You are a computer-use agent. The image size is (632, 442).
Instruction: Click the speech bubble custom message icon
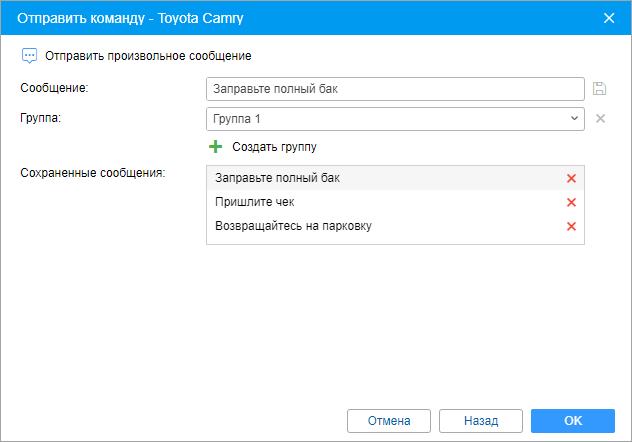[x=29, y=56]
